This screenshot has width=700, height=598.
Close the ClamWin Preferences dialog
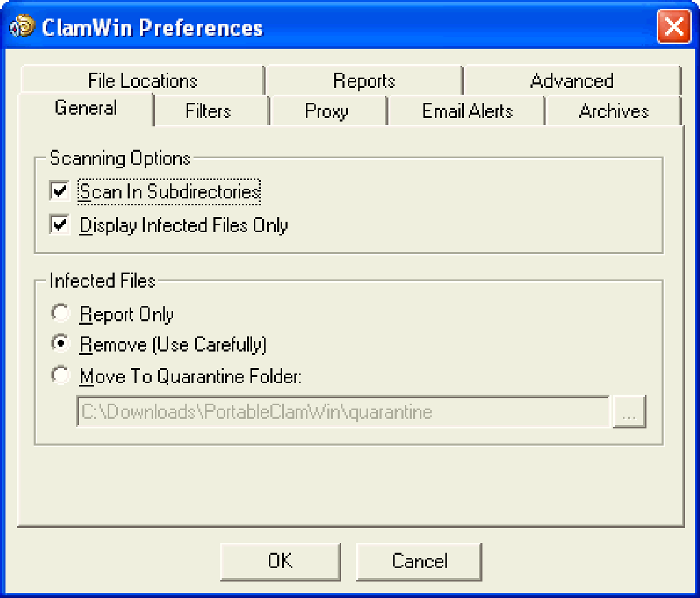(x=673, y=27)
